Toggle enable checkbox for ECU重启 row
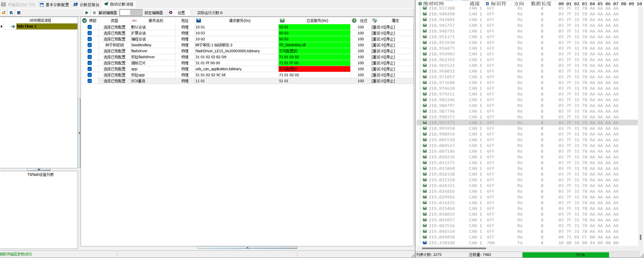This screenshot has width=644, height=258. 90,81
